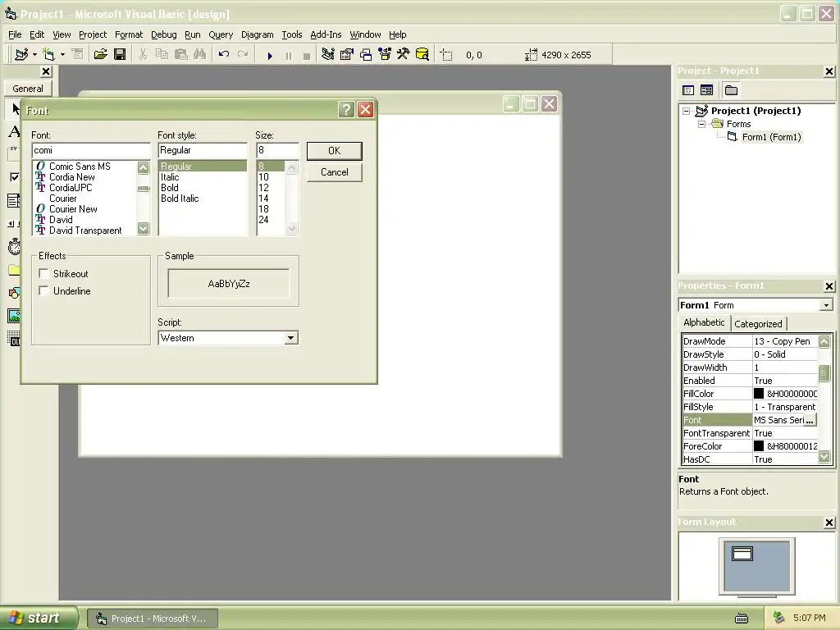Click the Open Project folder icon

tap(100, 54)
